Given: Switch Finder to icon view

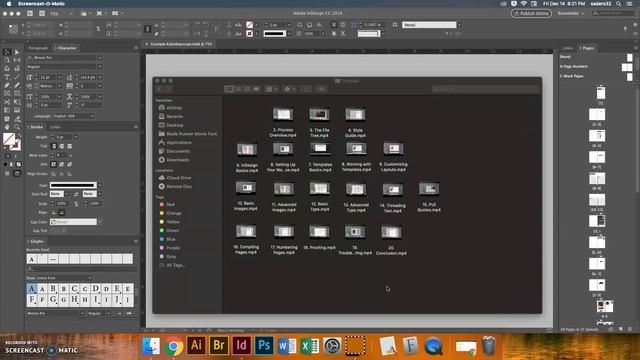Looking at the screenshot, I should click(229, 89).
